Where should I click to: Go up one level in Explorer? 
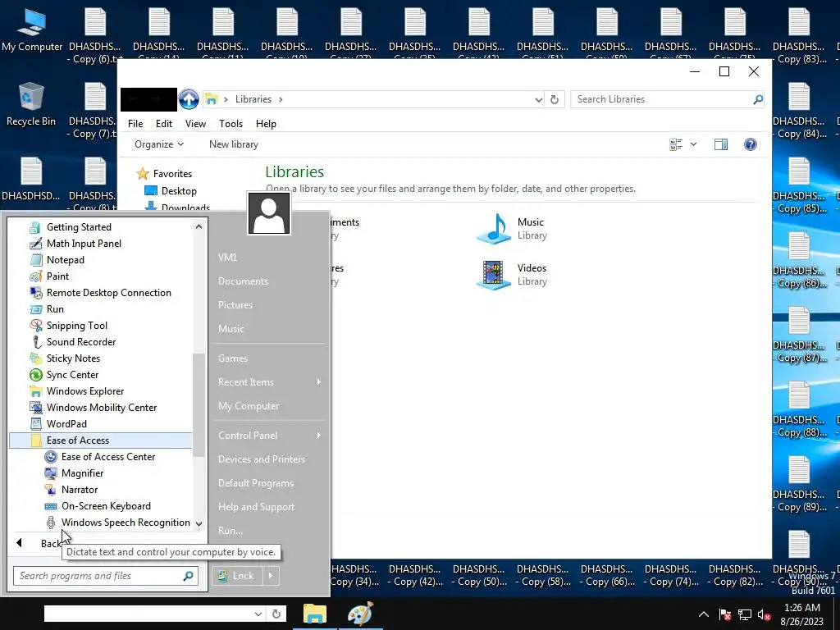(x=189, y=99)
